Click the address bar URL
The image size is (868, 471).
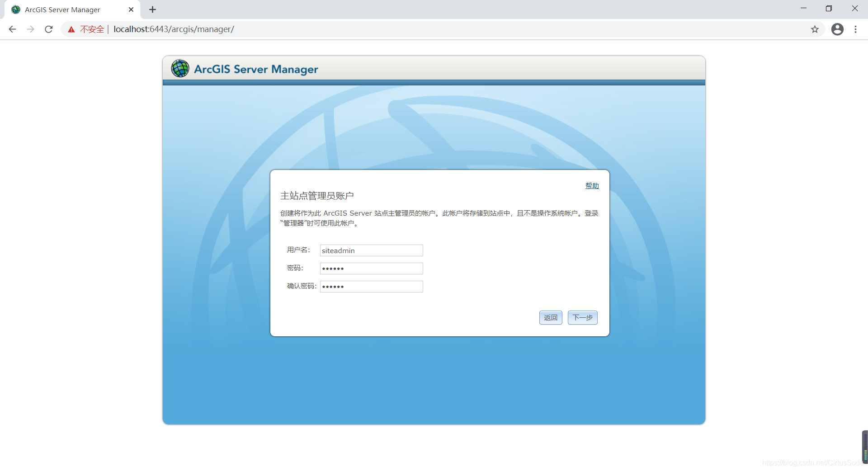[x=174, y=29]
